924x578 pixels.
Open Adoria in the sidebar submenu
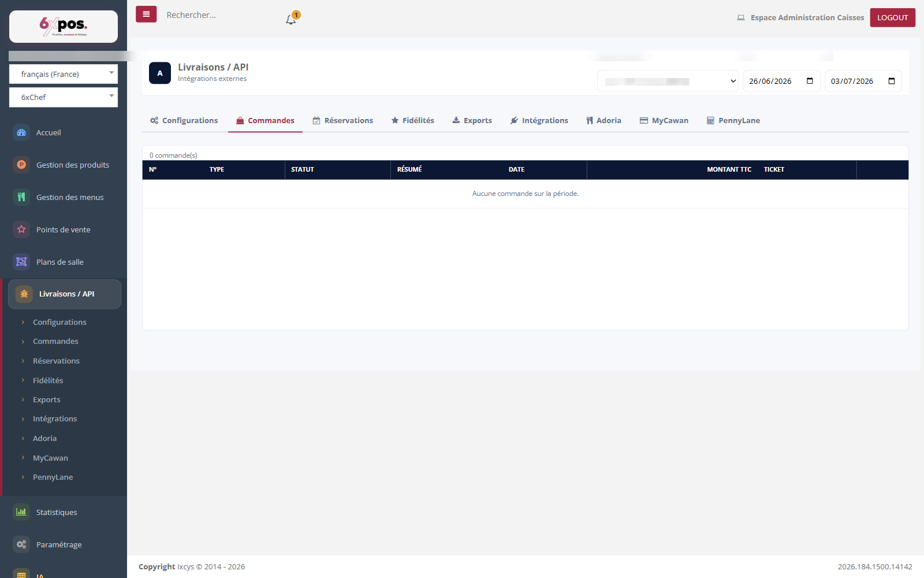click(x=44, y=439)
